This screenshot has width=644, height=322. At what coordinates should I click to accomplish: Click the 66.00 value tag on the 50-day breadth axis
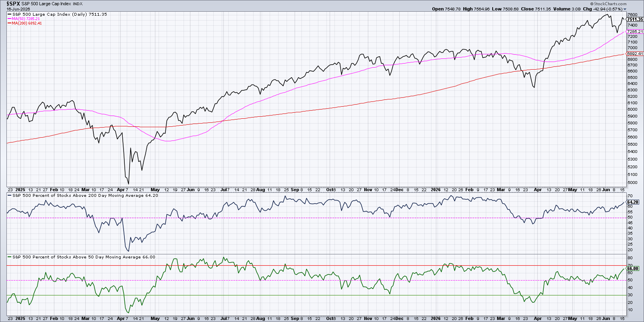point(633,268)
